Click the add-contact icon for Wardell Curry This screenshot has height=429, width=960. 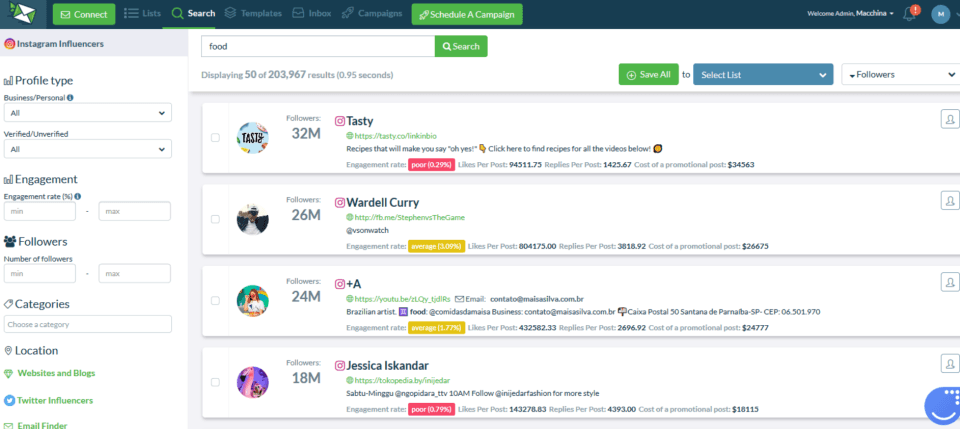coord(949,200)
